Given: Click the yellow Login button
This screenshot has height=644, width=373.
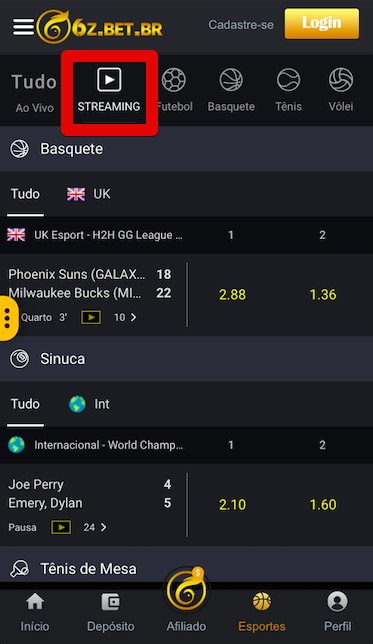Looking at the screenshot, I should point(322,23).
